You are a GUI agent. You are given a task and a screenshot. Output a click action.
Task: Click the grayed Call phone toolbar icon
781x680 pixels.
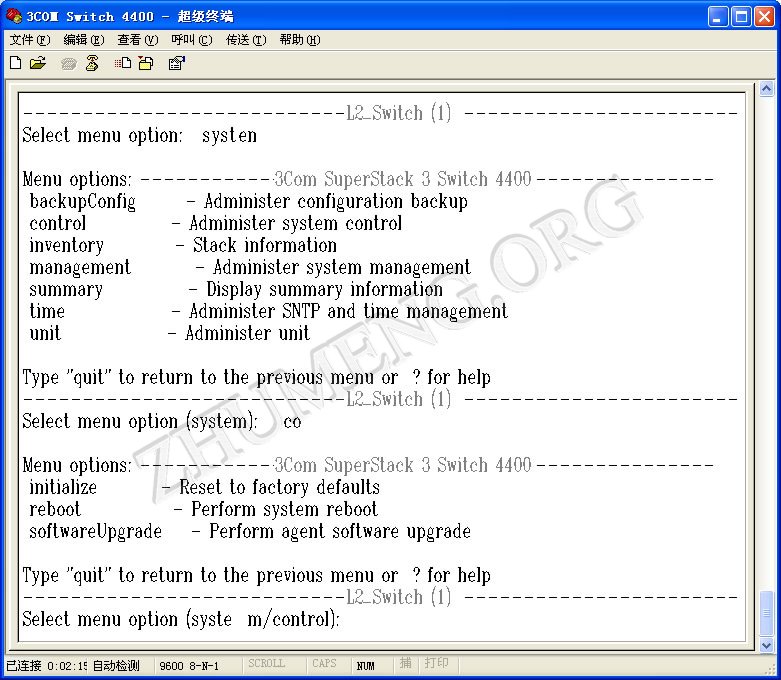coord(68,63)
